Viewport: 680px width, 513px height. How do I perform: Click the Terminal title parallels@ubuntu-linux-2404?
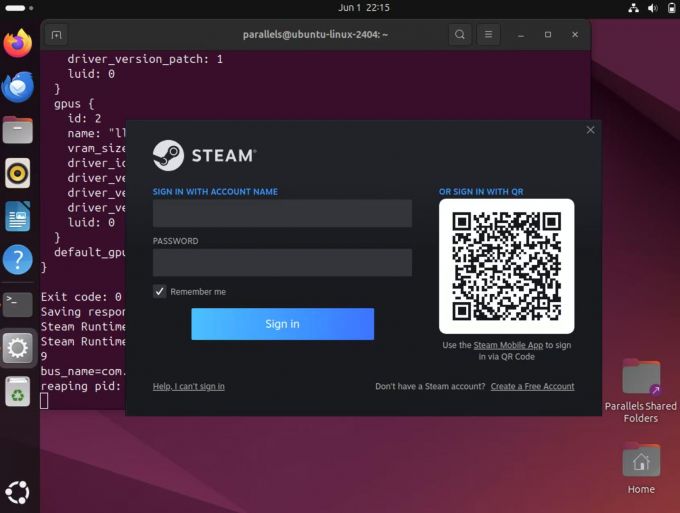[x=315, y=35]
